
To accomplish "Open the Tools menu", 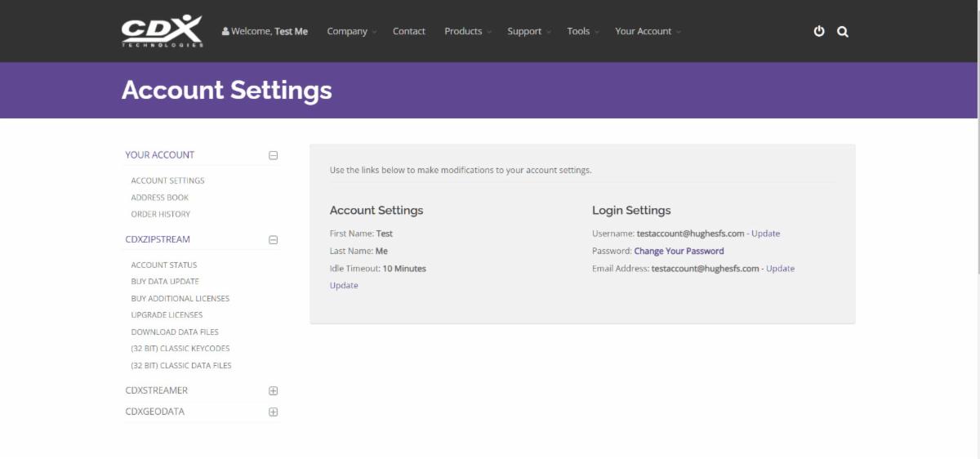I will point(583,31).
